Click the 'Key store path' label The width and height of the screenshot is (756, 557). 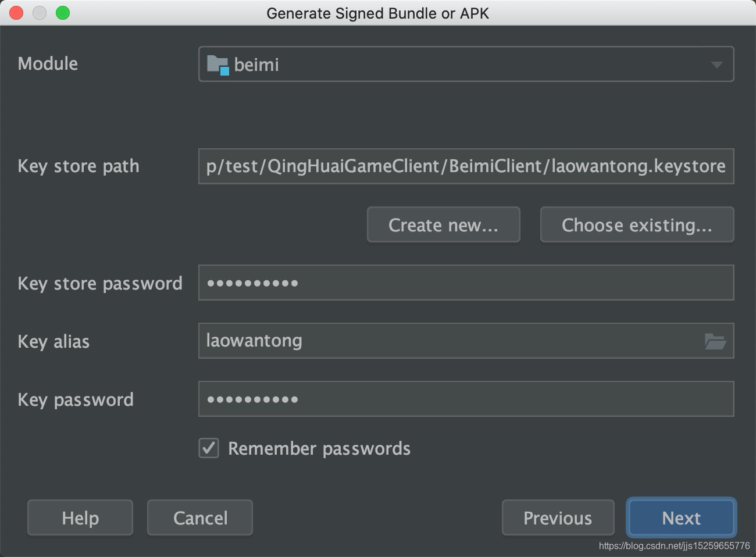[x=79, y=166]
